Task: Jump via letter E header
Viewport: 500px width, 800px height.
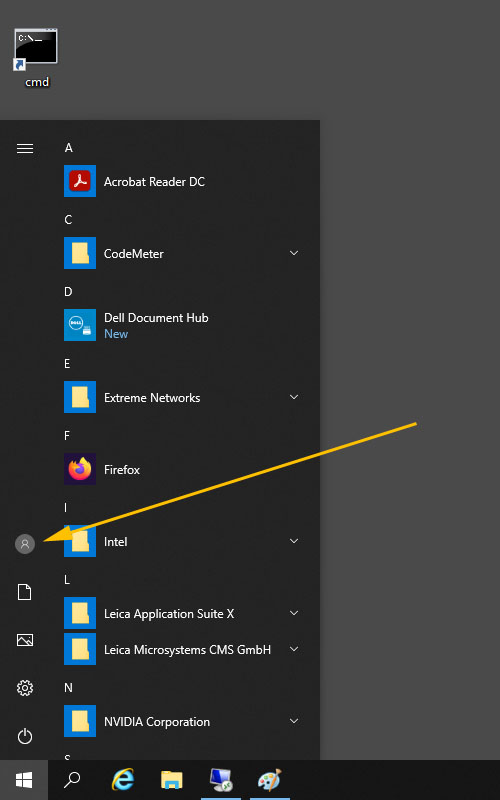Action: pos(67,364)
